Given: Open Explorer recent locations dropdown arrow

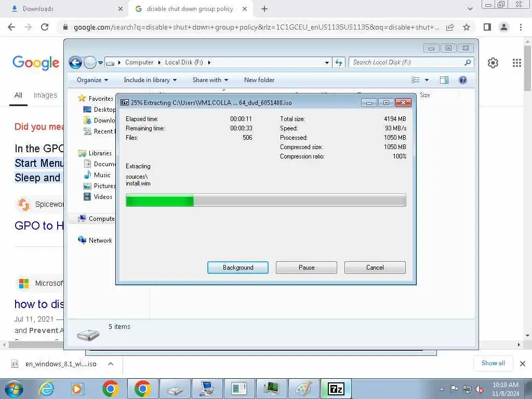Looking at the screenshot, I should point(100,63).
